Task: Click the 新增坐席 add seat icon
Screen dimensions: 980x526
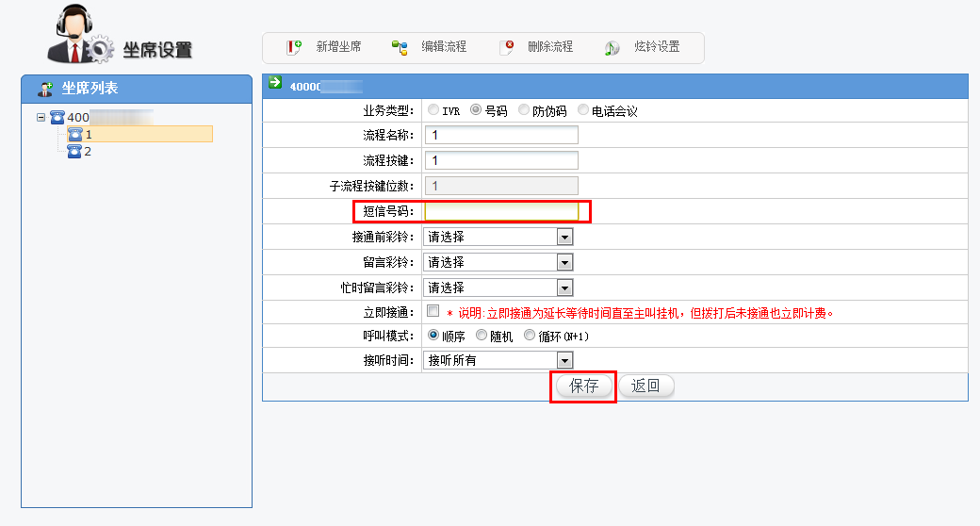Action: tap(294, 47)
